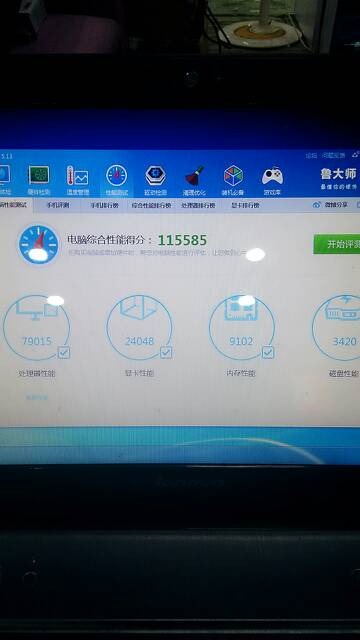The height and width of the screenshot is (640, 360).
Task: Click the green 开始评测 button
Action: 337,244
